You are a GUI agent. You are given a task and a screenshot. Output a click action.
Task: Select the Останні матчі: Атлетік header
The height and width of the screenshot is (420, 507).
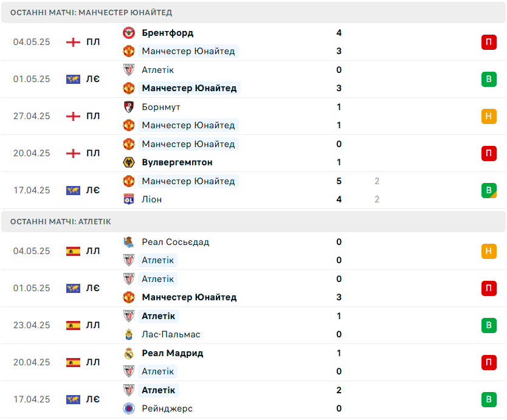[253, 221]
